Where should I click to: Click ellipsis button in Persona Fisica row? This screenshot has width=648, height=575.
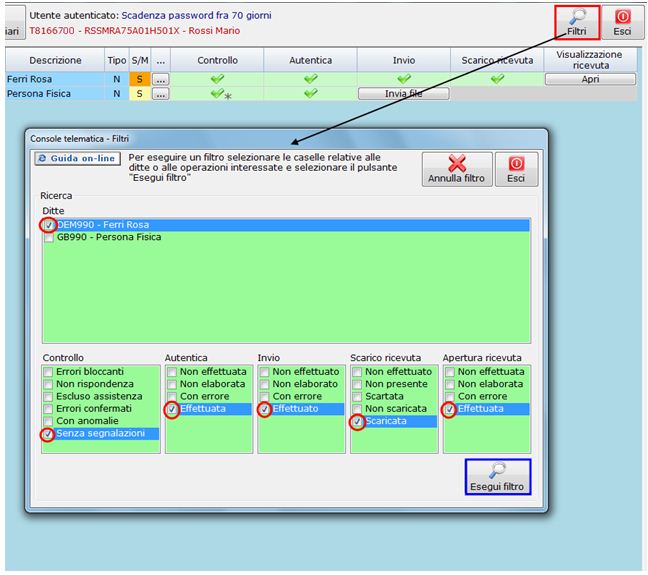click(x=161, y=94)
